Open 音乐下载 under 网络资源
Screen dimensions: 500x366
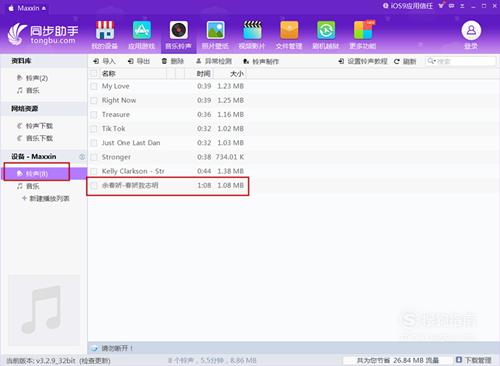pos(35,138)
